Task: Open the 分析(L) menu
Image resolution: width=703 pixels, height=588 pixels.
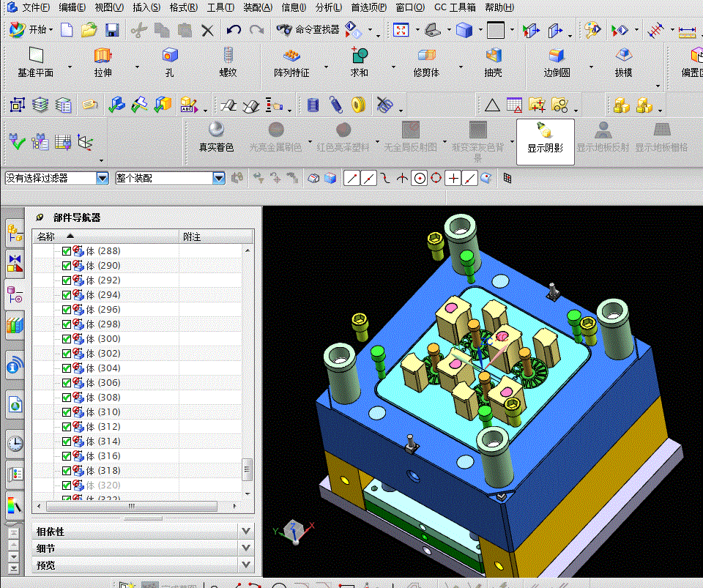Action: tap(329, 7)
